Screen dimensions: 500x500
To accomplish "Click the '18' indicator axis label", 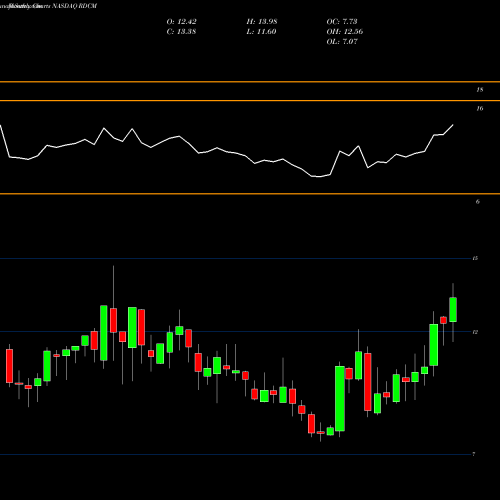I will click(480, 90).
